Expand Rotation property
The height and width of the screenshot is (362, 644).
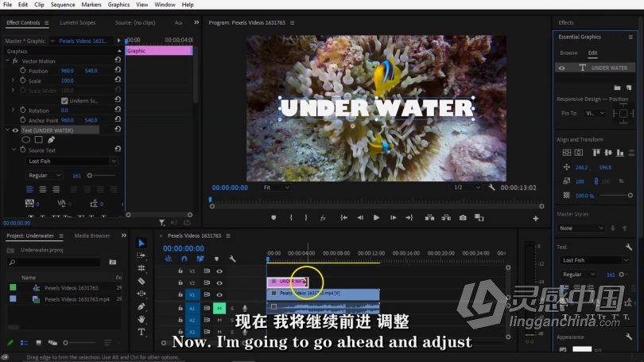point(13,110)
